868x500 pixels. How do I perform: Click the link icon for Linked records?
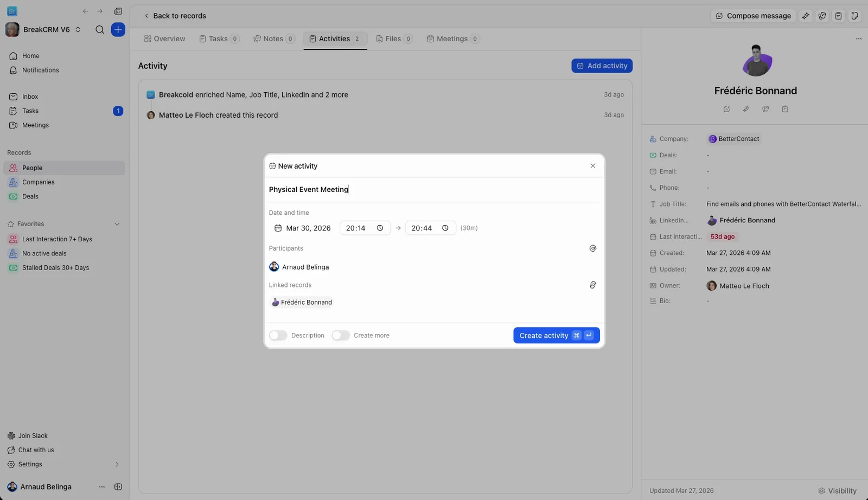click(593, 285)
